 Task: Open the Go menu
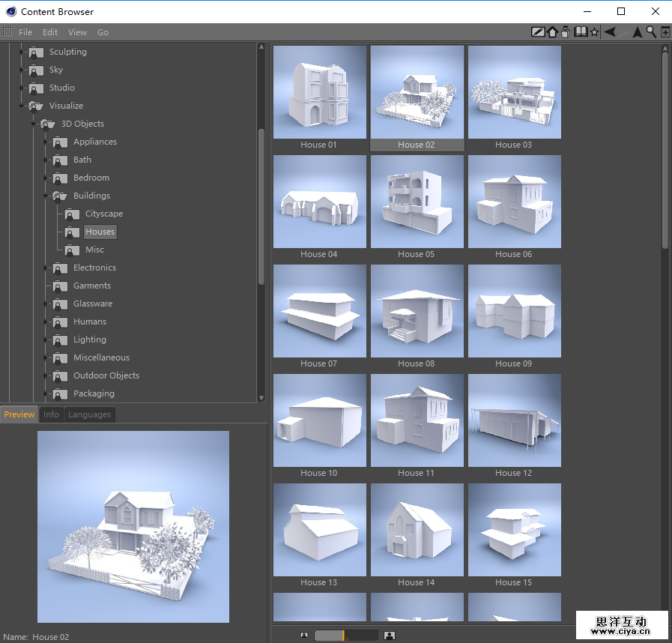coord(103,32)
